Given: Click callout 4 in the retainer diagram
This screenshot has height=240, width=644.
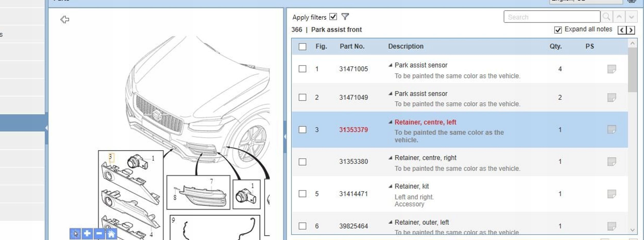Looking at the screenshot, I should [x=151, y=235].
